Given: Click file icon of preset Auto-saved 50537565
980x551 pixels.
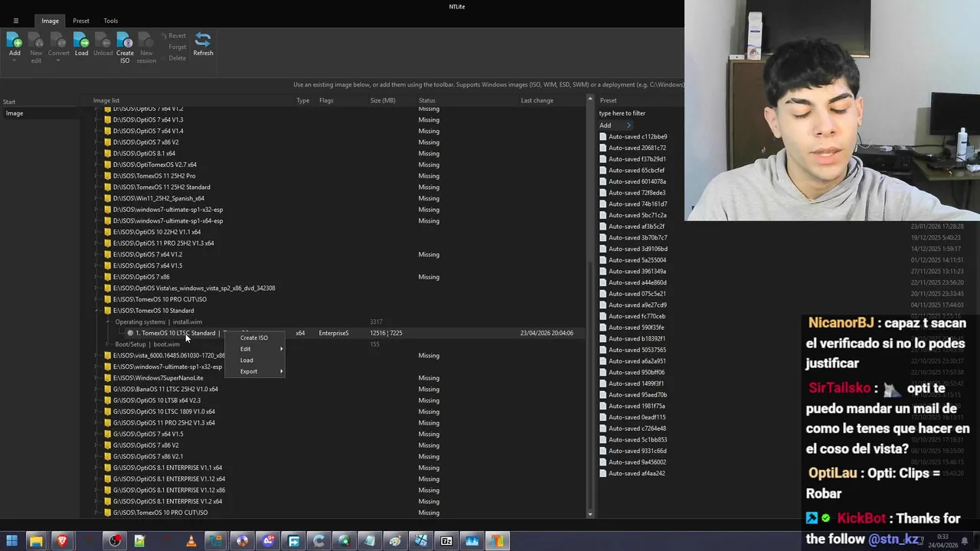Looking at the screenshot, I should pos(603,350).
